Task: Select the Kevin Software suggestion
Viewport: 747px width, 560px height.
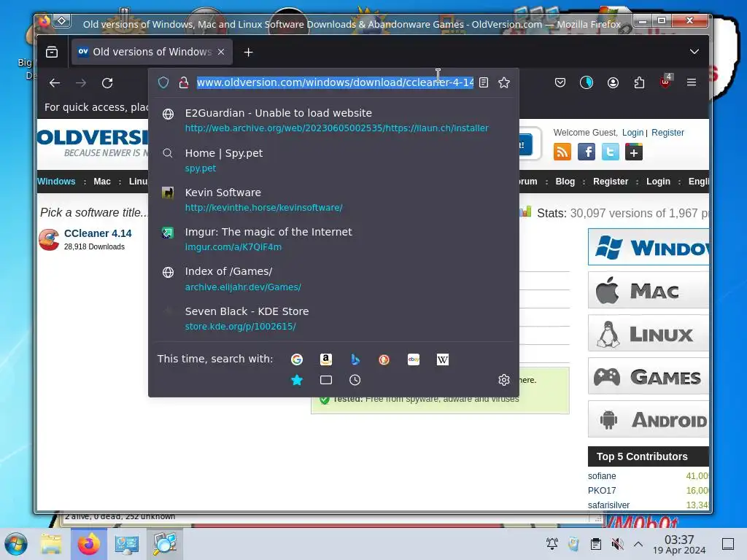Action: (x=333, y=200)
